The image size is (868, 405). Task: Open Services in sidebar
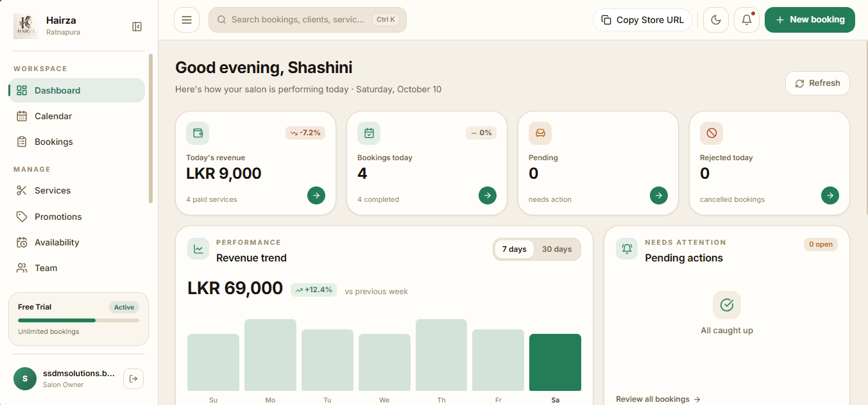pos(77,190)
